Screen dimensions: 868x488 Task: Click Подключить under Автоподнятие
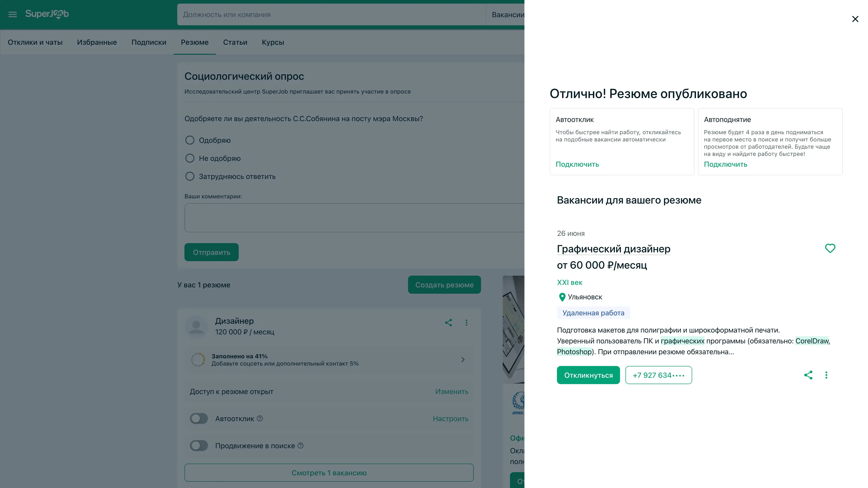click(x=725, y=164)
